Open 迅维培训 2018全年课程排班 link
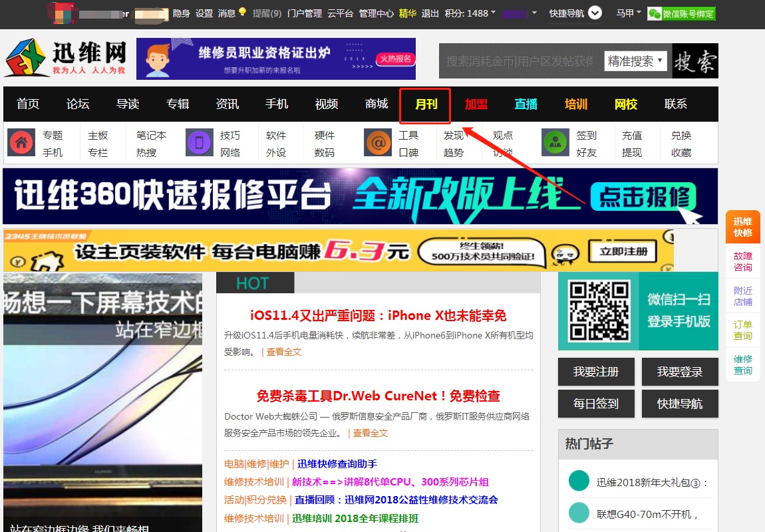Image resolution: width=765 pixels, height=532 pixels. coord(356,518)
